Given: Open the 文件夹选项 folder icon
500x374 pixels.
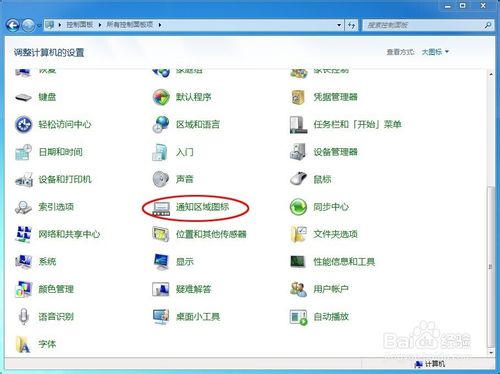Looking at the screenshot, I should 298,234.
